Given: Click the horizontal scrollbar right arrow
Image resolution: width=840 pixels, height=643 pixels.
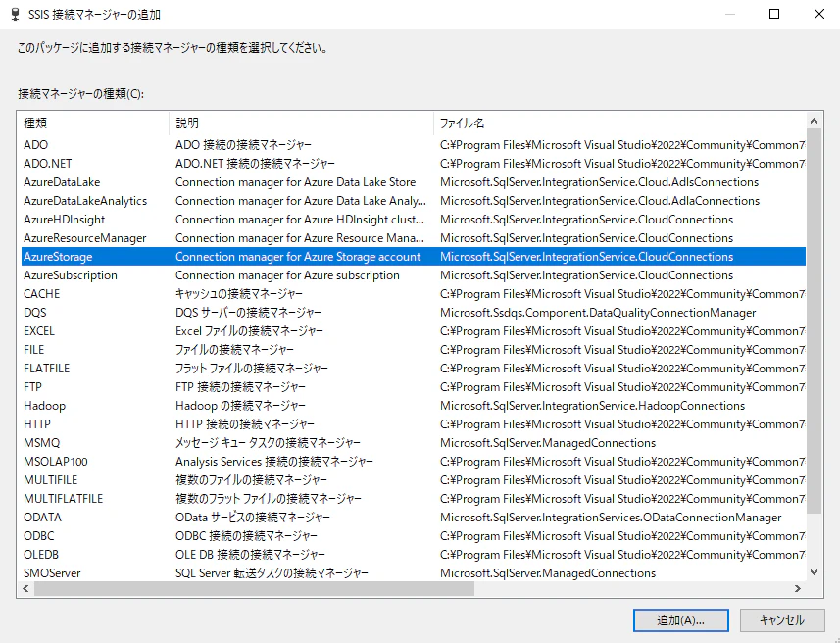Looking at the screenshot, I should pyautogui.click(x=798, y=588).
